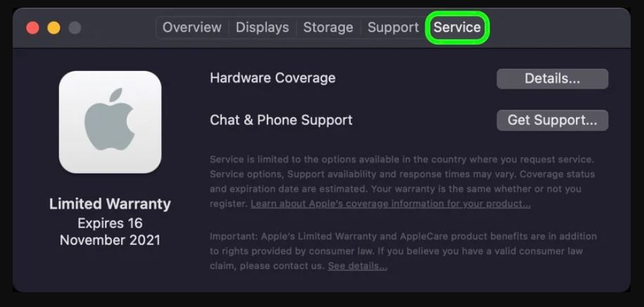
Task: Select the Hardware Coverage label
Action: pyautogui.click(x=272, y=78)
